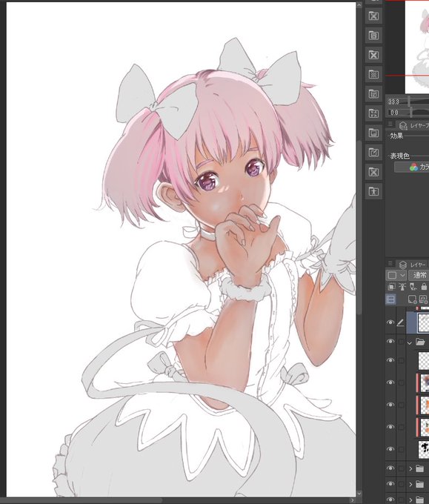Screen dimensions: 429x504
Task: Click the navigator preview thumbnail
Action: pyautogui.click(x=417, y=47)
